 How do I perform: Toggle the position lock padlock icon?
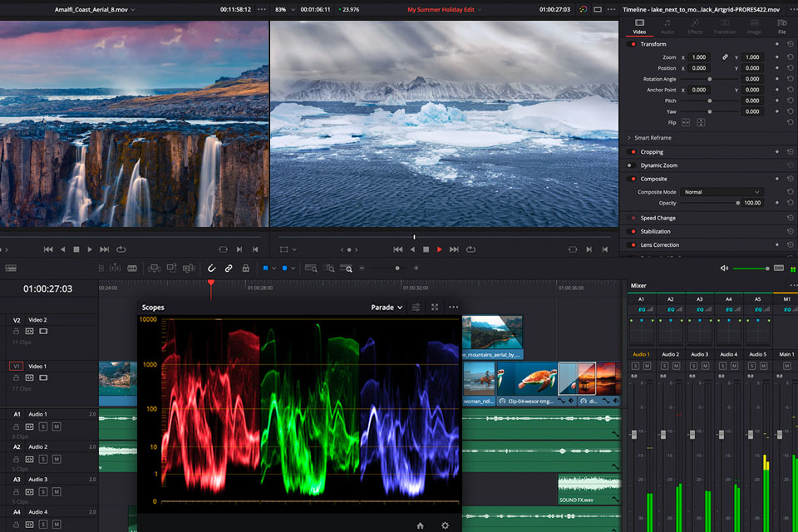(x=246, y=268)
